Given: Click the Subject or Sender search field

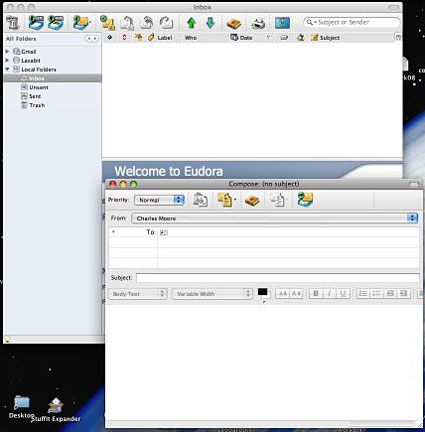Looking at the screenshot, I should coord(352,22).
